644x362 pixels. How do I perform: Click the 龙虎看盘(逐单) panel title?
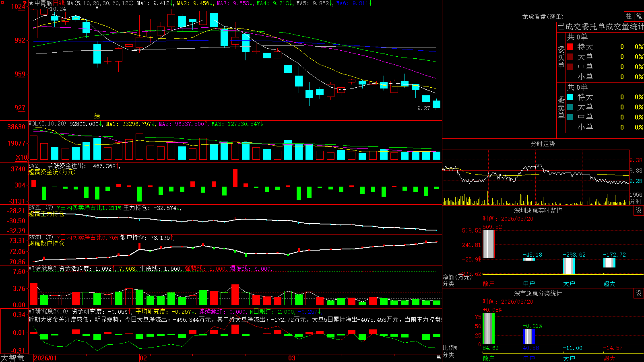pos(543,16)
